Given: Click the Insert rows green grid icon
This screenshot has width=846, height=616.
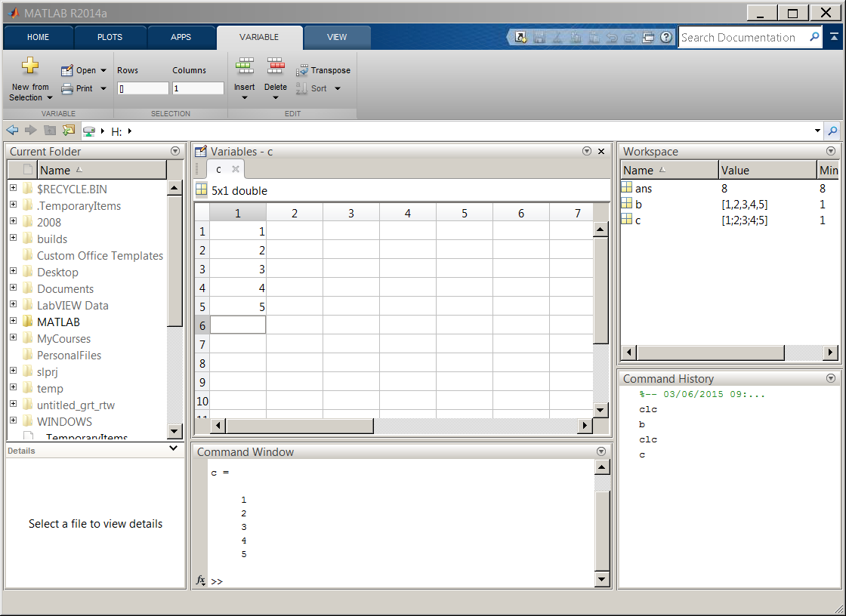Looking at the screenshot, I should click(x=245, y=66).
